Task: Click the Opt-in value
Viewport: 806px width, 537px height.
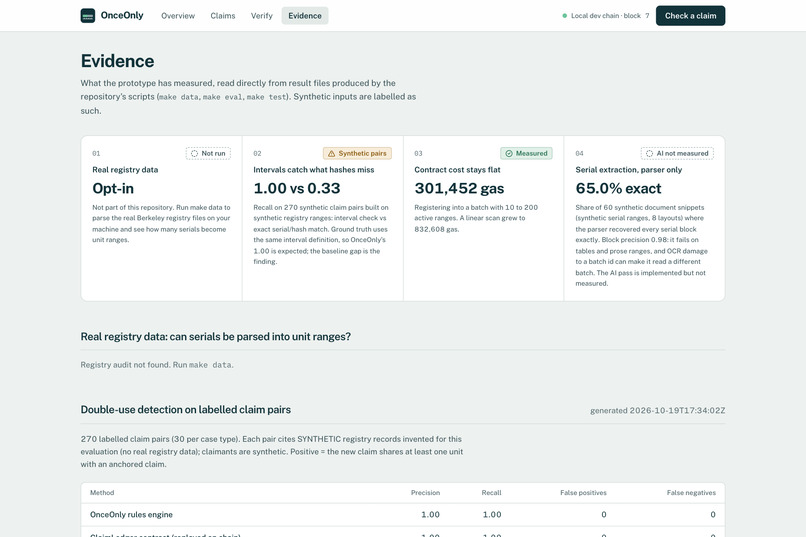Action: [x=113, y=189]
